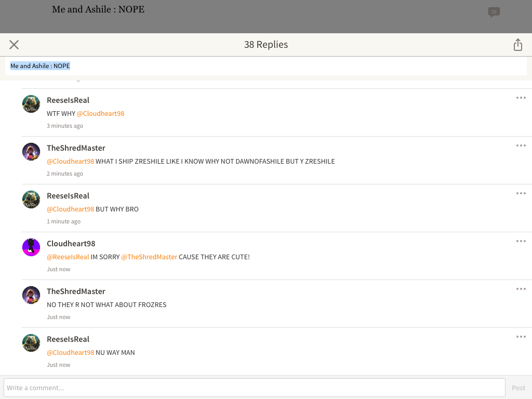Open ReeseIsReal's profile from 'NU WAY MAN' reply
Viewport: 532px width, 399px height.
point(68,340)
